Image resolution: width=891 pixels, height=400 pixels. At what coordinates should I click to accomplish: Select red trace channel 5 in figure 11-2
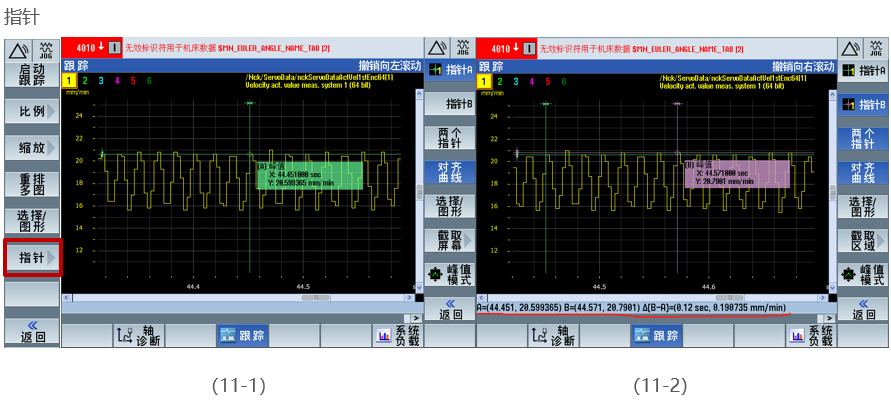point(548,81)
